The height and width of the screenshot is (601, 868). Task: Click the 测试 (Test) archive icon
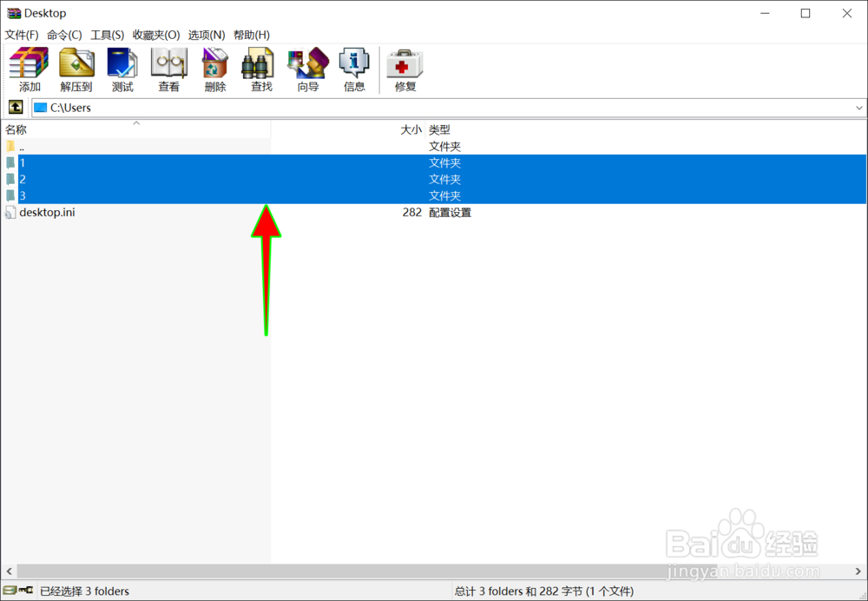pos(122,68)
